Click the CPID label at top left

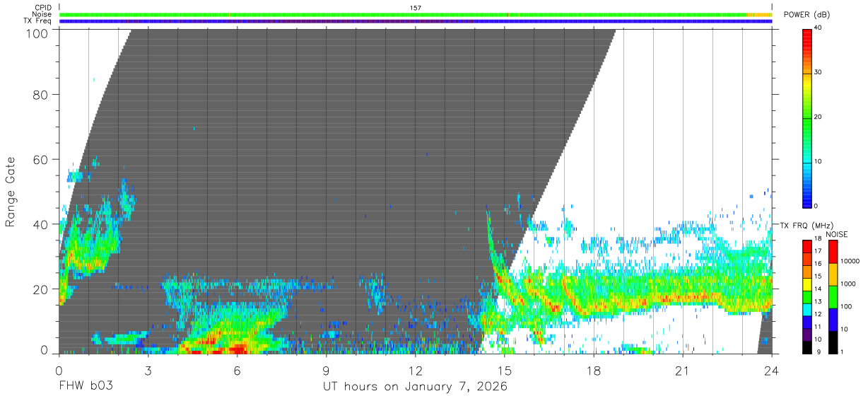pos(43,8)
